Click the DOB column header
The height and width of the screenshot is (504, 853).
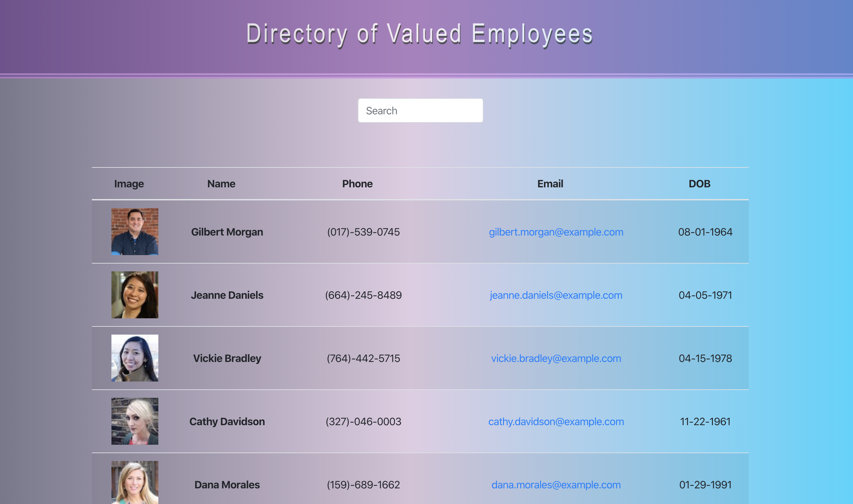[x=700, y=184]
